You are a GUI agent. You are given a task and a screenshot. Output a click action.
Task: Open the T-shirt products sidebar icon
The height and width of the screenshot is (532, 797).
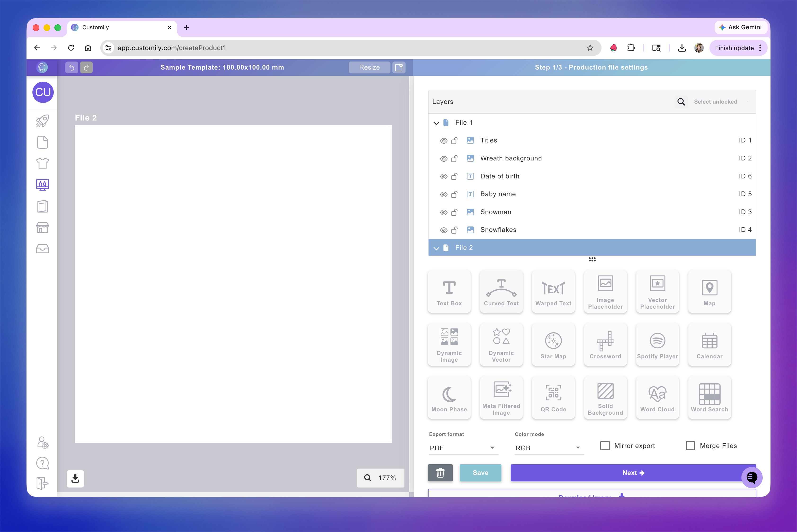(42, 164)
